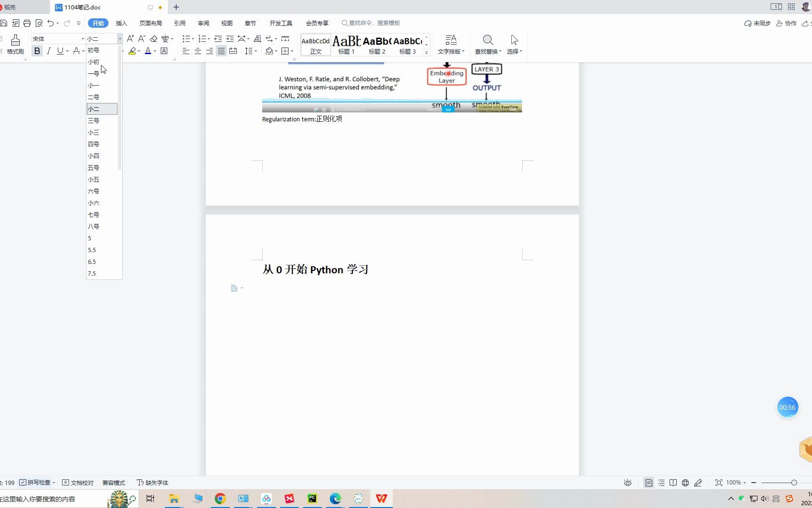Open the font name 宋体 combo box
Image resolution: width=812 pixels, height=508 pixels.
(x=58, y=39)
